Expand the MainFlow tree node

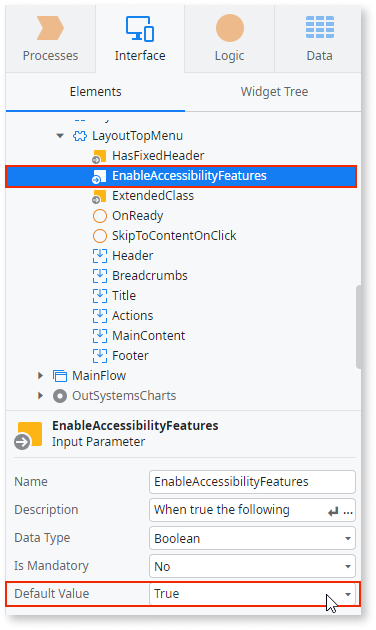point(40,376)
